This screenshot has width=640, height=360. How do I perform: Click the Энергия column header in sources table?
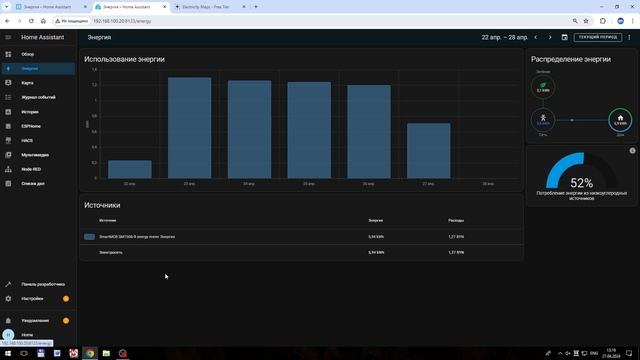(376, 220)
